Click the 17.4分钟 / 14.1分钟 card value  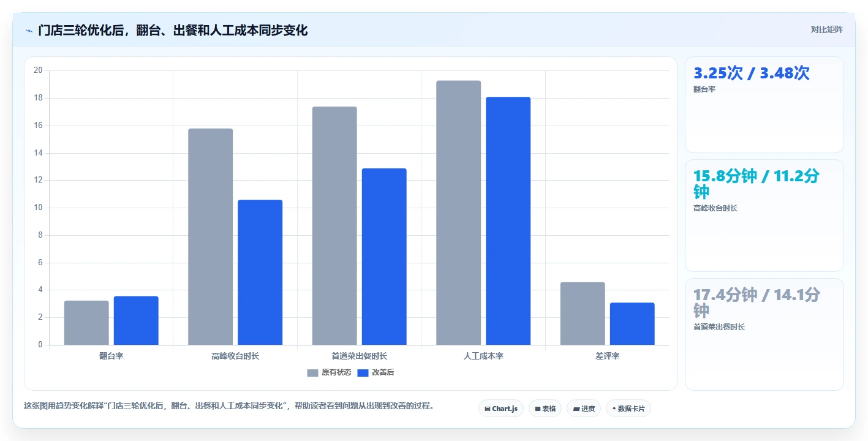pos(757,303)
